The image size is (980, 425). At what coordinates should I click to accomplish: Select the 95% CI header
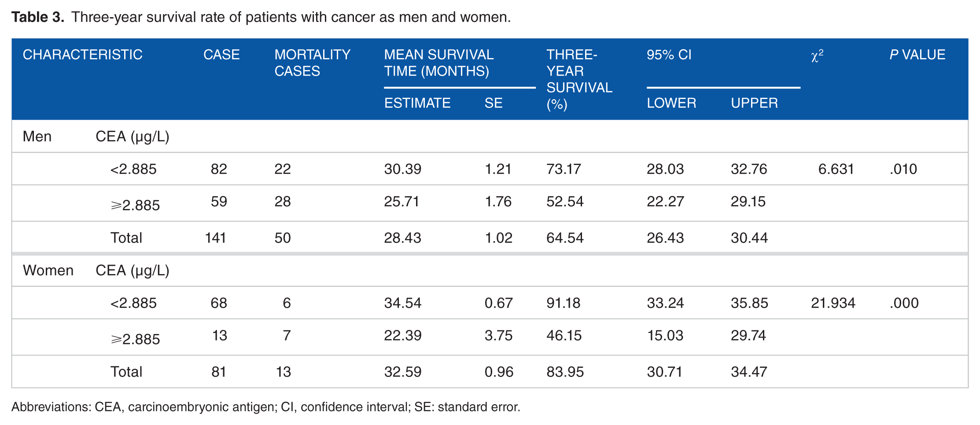point(669,55)
